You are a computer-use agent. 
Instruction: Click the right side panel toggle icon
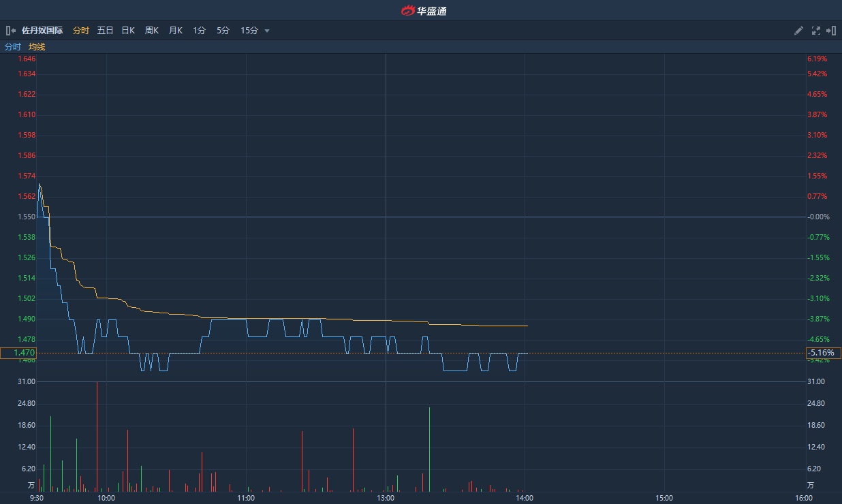coord(831,31)
